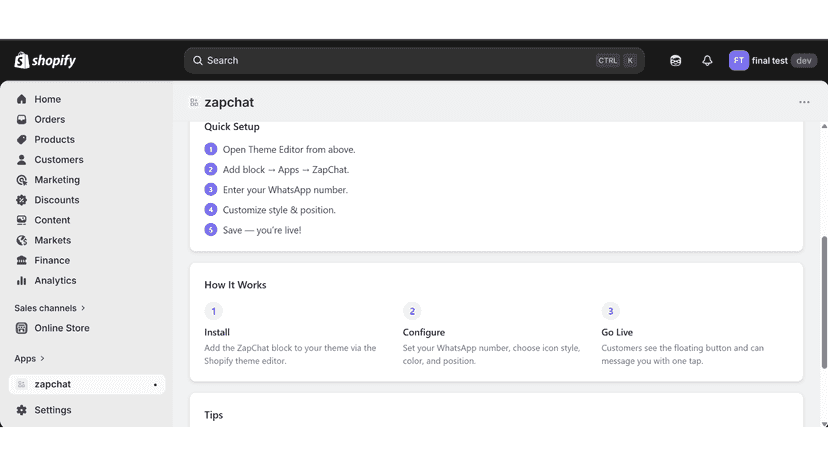Click the Products tag icon

22,139
